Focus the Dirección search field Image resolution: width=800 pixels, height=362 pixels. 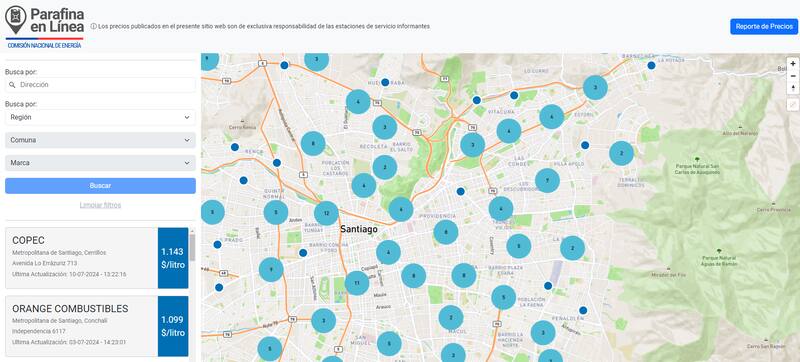tap(101, 85)
